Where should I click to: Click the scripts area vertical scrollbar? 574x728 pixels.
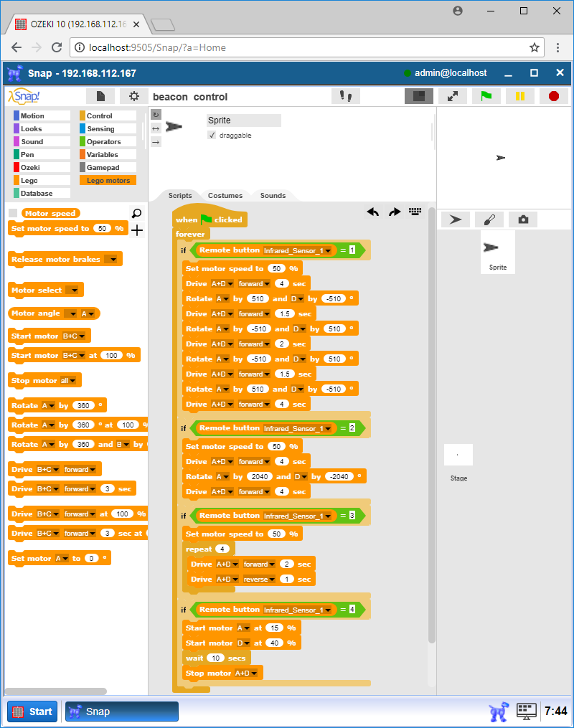pyautogui.click(x=431, y=425)
